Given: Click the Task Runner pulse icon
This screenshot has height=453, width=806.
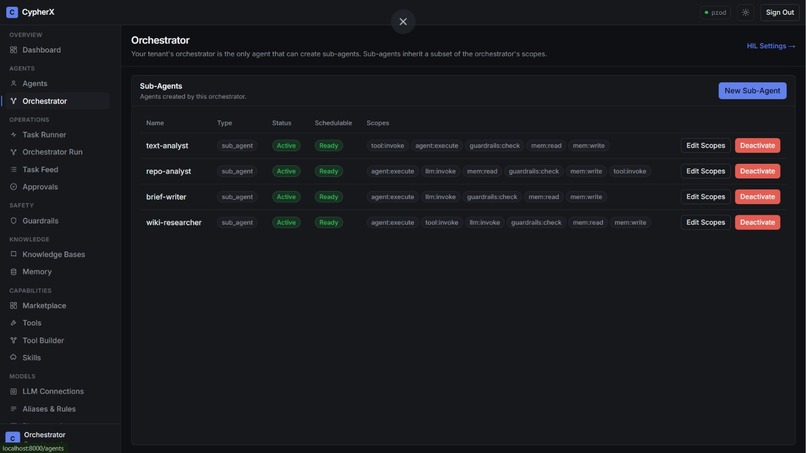Looking at the screenshot, I should click(13, 135).
